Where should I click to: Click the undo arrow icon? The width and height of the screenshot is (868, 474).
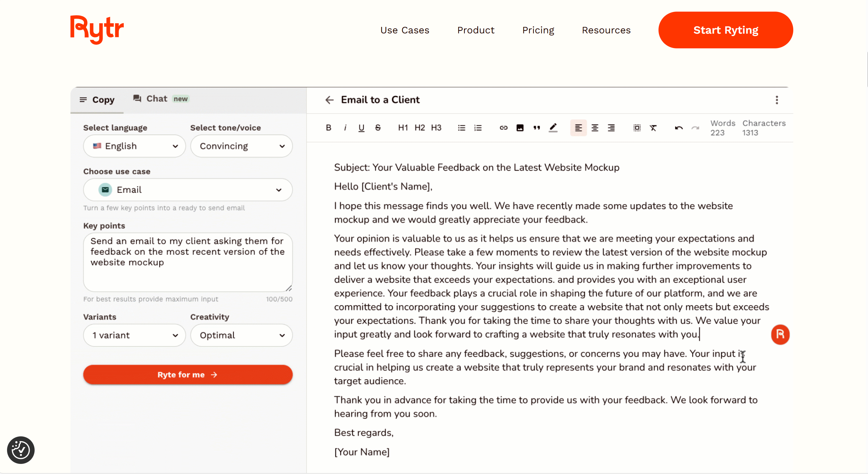(x=679, y=128)
